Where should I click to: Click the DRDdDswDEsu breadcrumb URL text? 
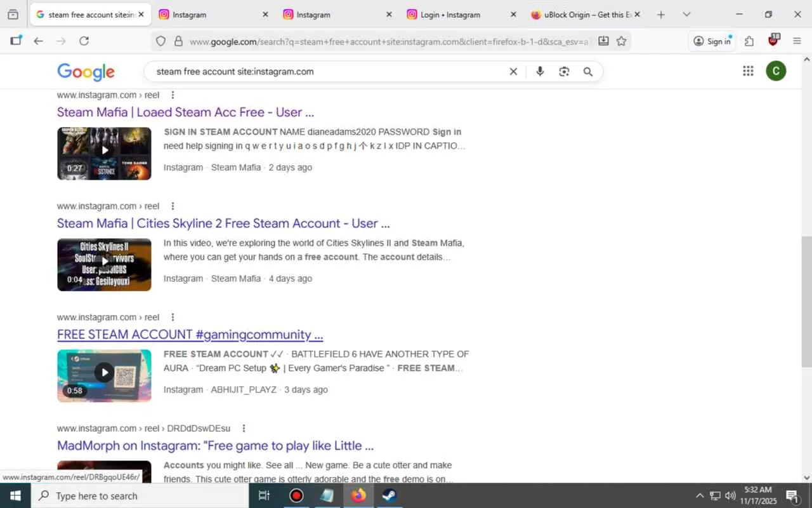coord(199,429)
